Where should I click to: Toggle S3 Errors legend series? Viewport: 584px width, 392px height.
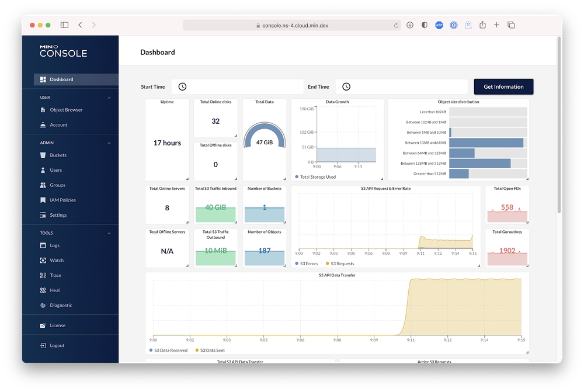[x=309, y=264]
